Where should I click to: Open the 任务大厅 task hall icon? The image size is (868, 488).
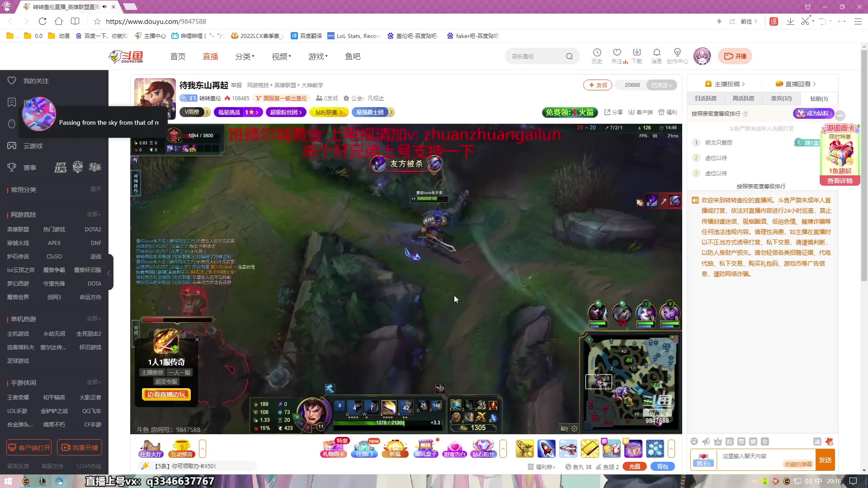tap(151, 448)
